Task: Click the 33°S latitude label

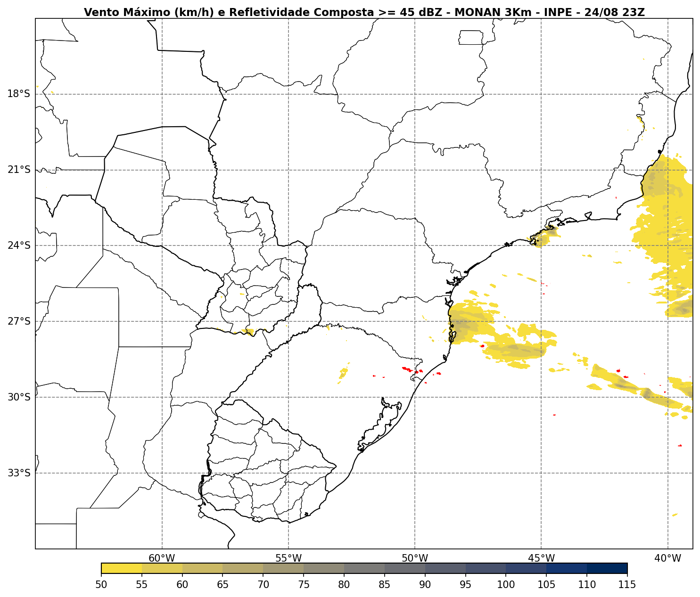Action: pyautogui.click(x=19, y=473)
